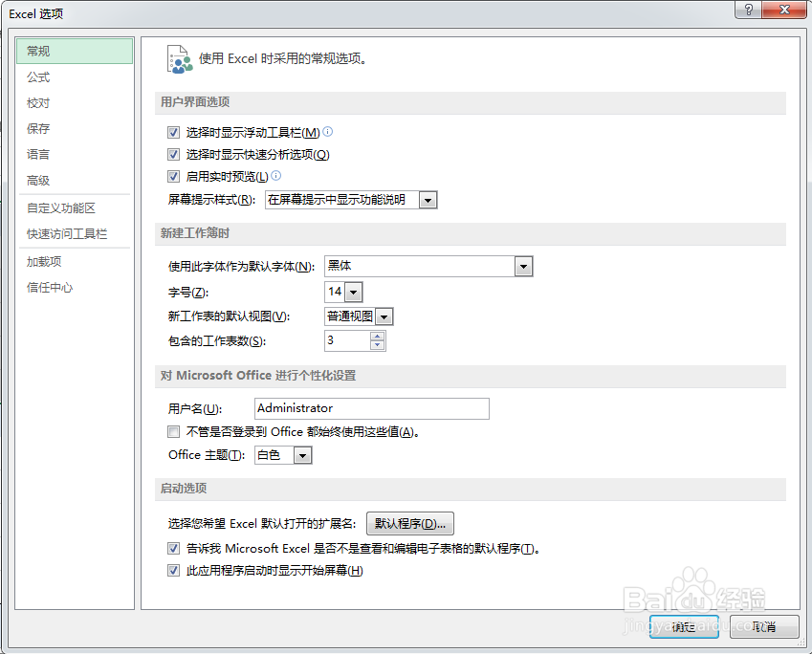Uncheck 启用实时预览 checkbox

[x=173, y=177]
